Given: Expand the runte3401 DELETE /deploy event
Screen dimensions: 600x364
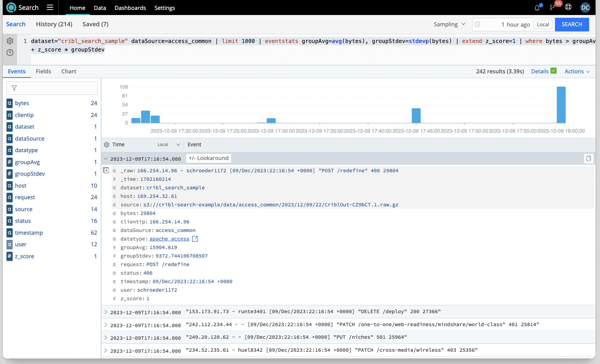Looking at the screenshot, I should (x=106, y=312).
